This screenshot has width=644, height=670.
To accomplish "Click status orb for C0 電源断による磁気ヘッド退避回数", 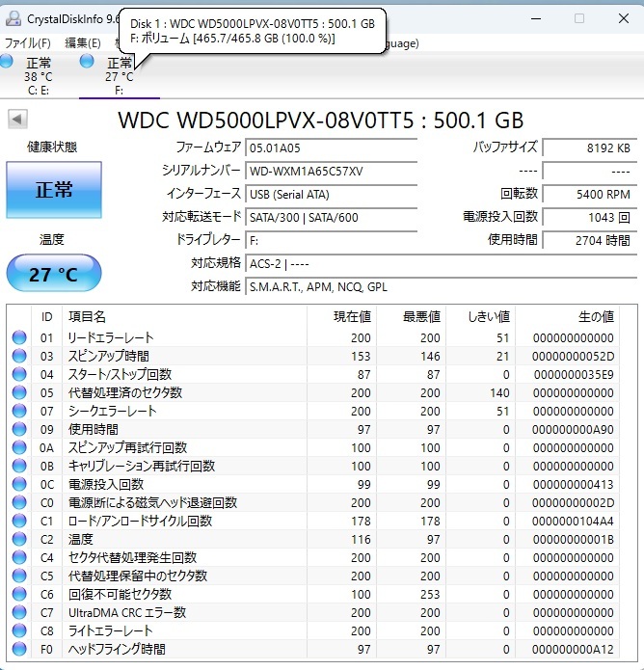I will [x=19, y=502].
